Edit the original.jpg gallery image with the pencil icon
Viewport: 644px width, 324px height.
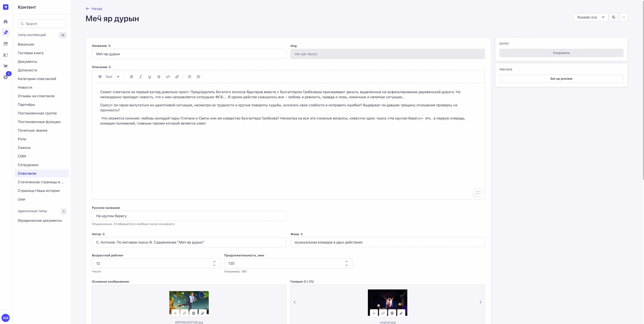(x=401, y=313)
